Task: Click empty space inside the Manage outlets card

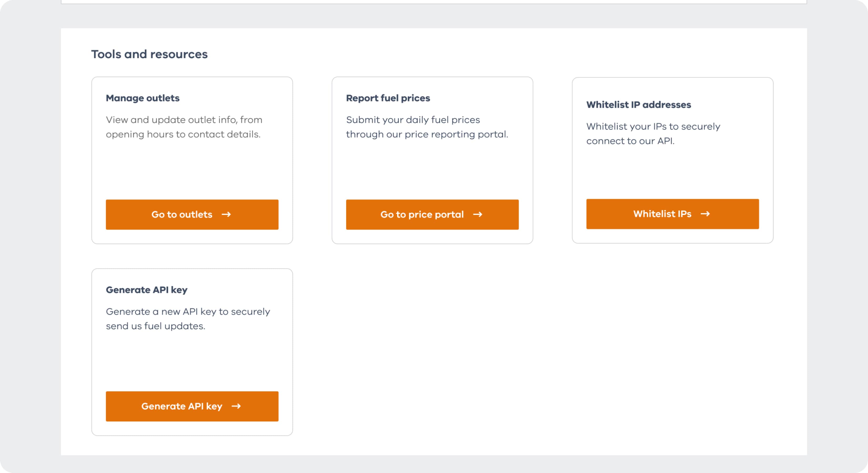Action: pyautogui.click(x=192, y=168)
